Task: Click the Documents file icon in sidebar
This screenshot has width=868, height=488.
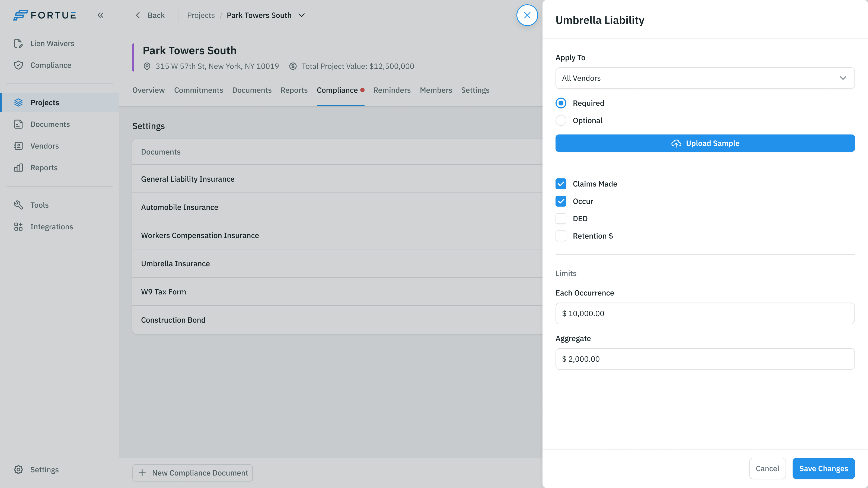Action: [18, 124]
